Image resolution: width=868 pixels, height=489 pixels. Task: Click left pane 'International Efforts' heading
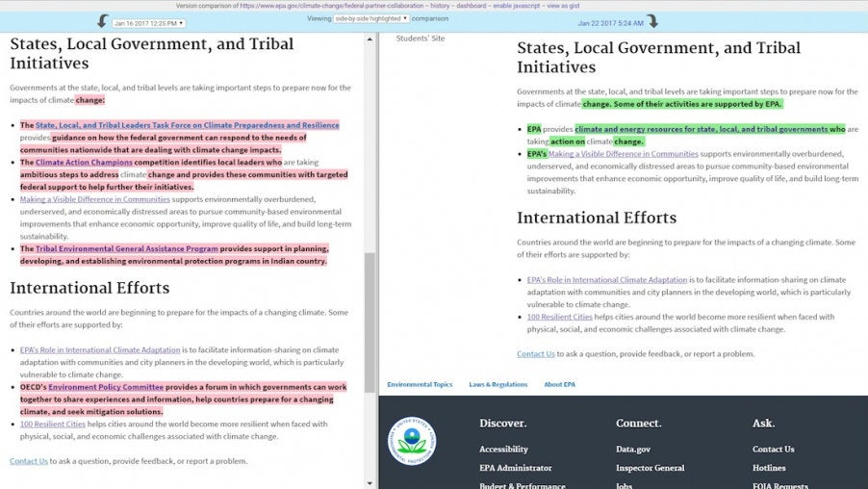click(89, 288)
